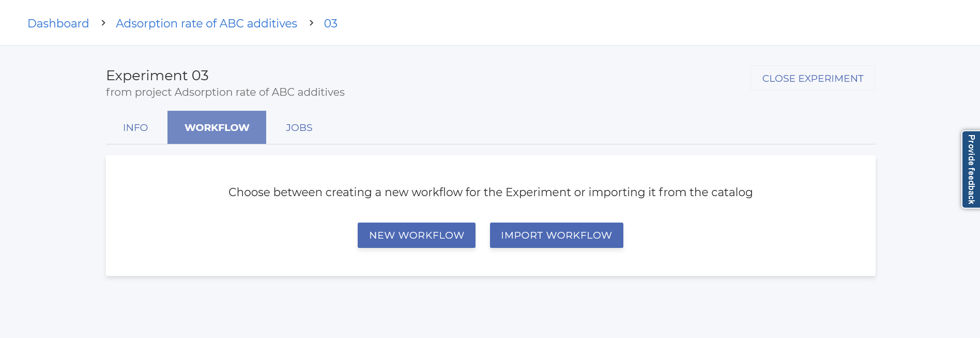
Task: Open Adsorption rate of ABC additives breadcrumb
Action: tap(206, 23)
